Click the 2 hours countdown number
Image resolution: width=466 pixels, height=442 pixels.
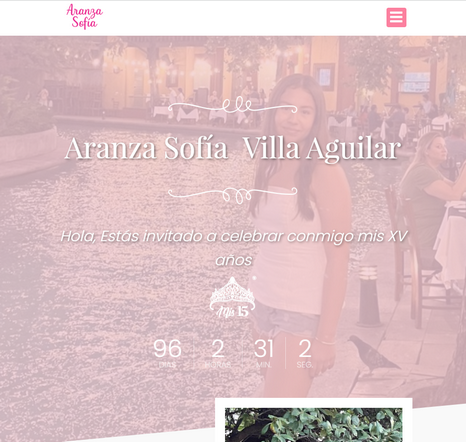tap(218, 348)
